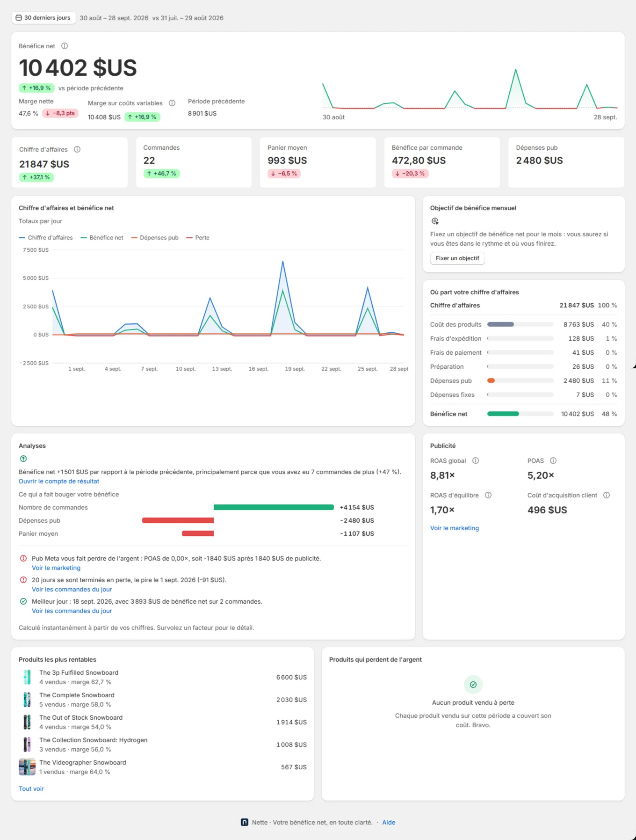Screen dimensions: 636x840
Task: Open Voir les commandes du jour under 20 jours
Action: tap(72, 589)
